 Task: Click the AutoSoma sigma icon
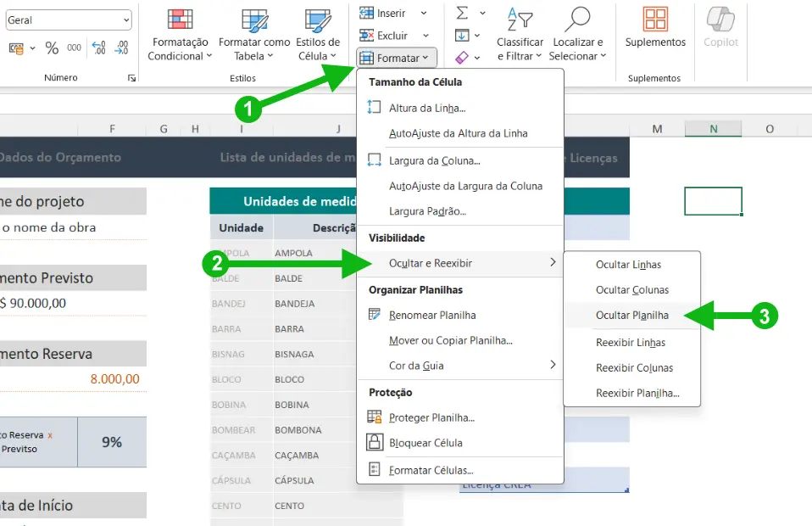pos(462,13)
